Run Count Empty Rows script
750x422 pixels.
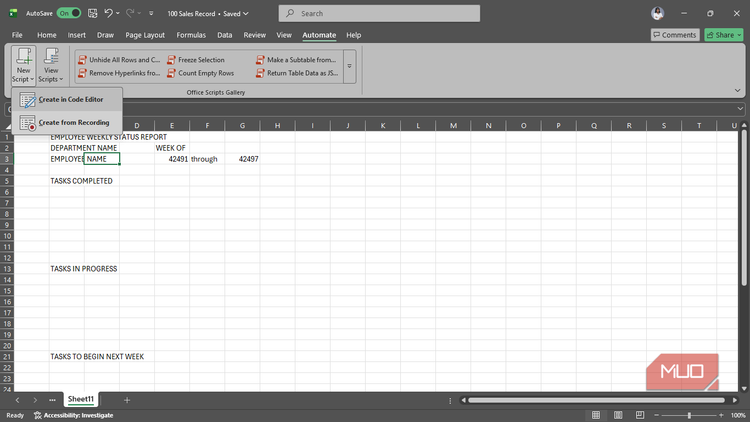coord(201,73)
